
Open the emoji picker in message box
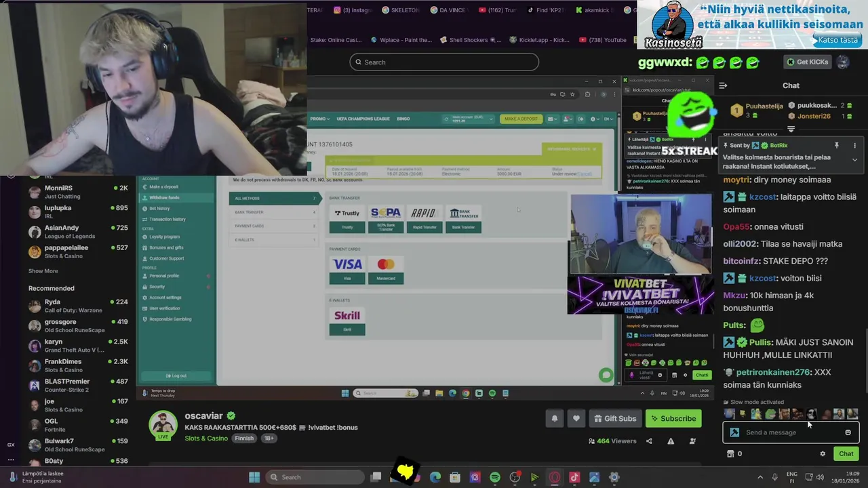click(x=848, y=432)
